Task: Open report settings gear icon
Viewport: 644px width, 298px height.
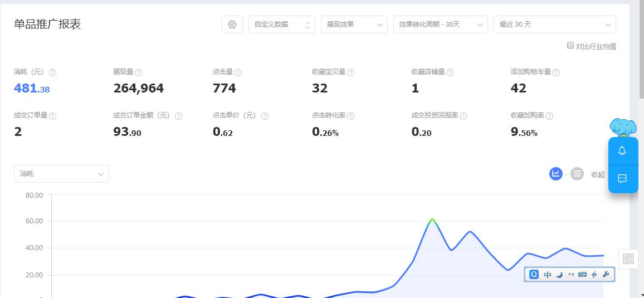Action: click(232, 25)
